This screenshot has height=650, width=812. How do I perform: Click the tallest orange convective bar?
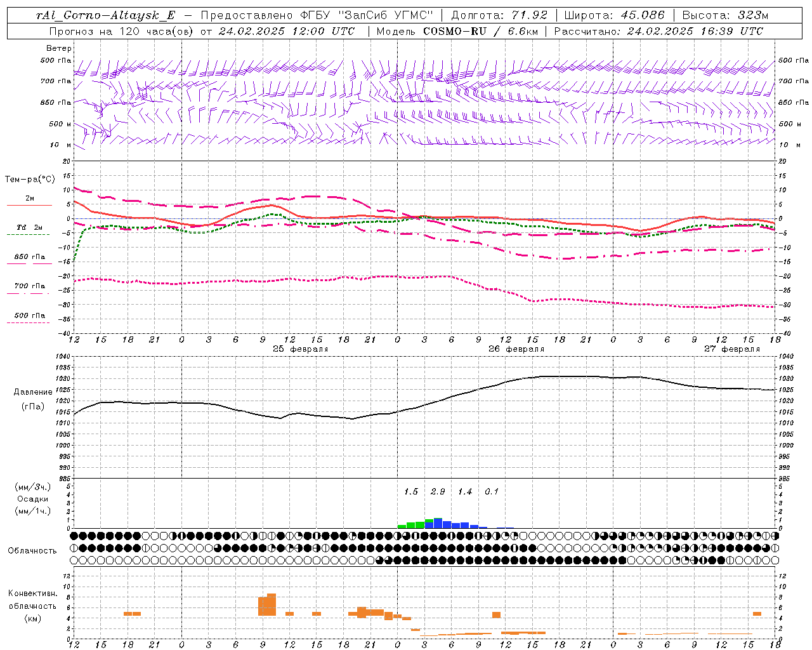tap(272, 604)
